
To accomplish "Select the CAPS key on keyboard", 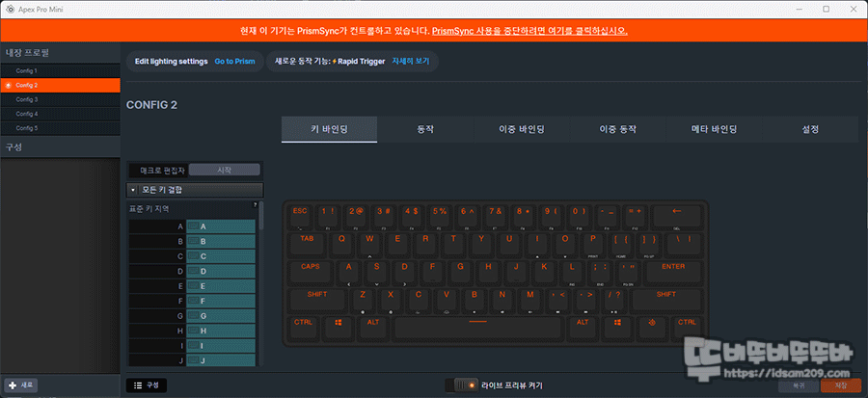I will tap(310, 272).
